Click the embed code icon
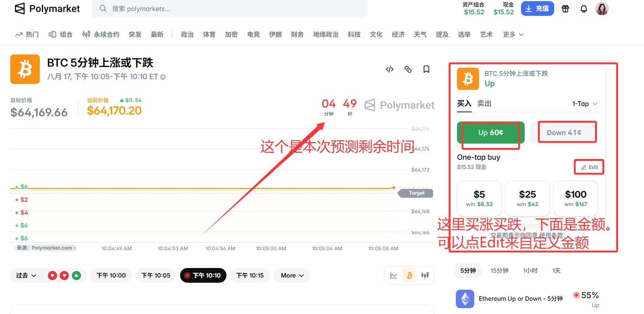Screen dimensions: 644x314 390,69
